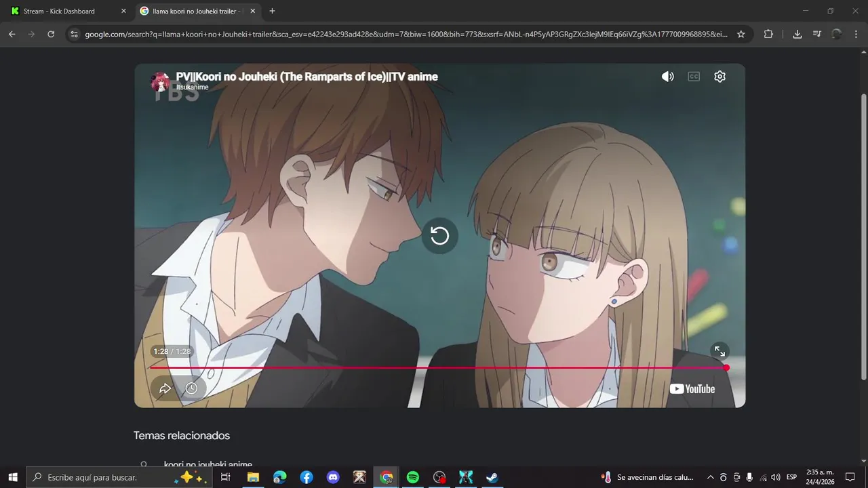Click the page vertical scrollbar
Screen dimensions: 868x488
pyautogui.click(x=863, y=237)
